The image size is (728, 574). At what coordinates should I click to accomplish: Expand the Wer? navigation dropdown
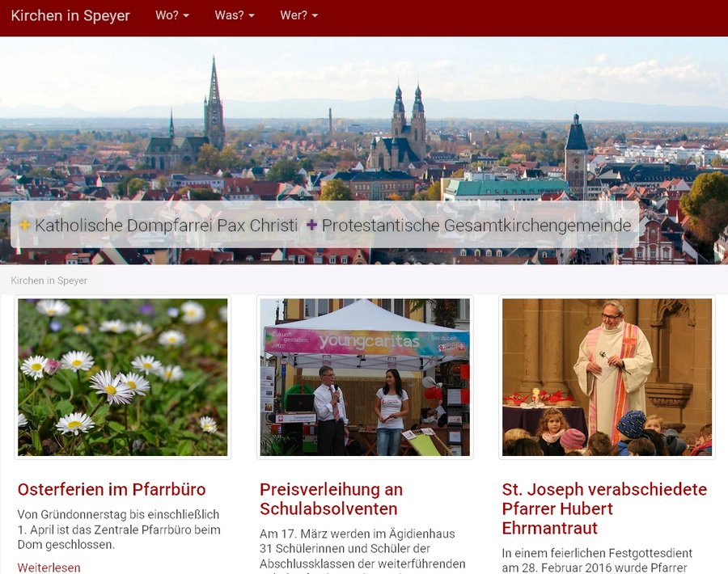pos(299,15)
